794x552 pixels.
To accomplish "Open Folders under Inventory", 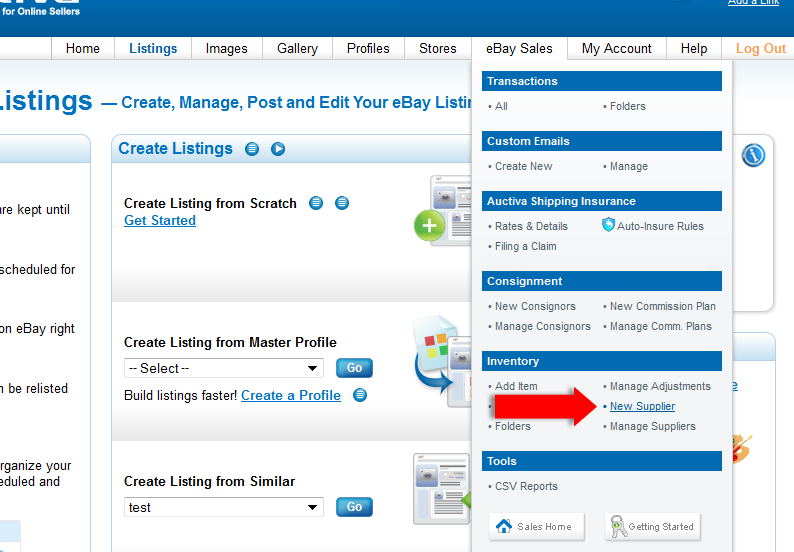I will pos(513,426).
